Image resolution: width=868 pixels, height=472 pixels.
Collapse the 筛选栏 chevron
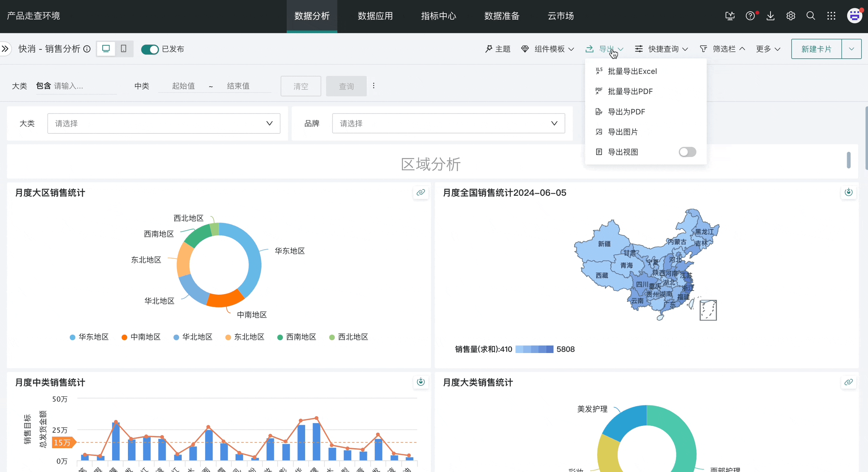click(x=742, y=49)
